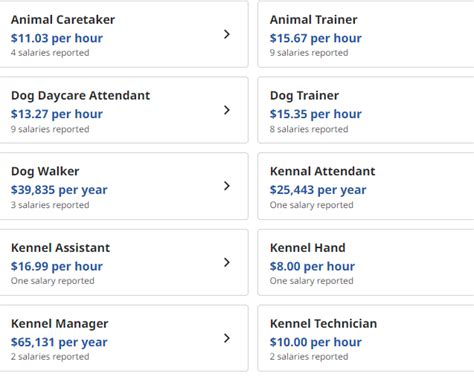Viewport: 474px width, 376px height.
Task: Click the Kennel Manager chevron arrow
Action: pos(227,338)
